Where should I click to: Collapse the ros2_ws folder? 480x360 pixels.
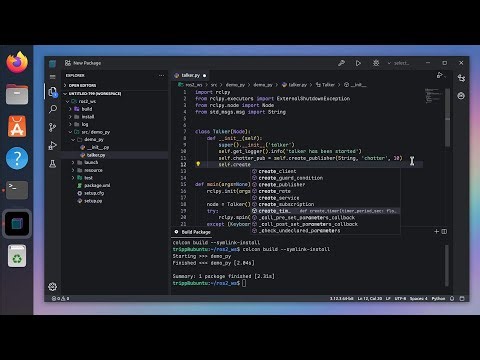coord(87,101)
